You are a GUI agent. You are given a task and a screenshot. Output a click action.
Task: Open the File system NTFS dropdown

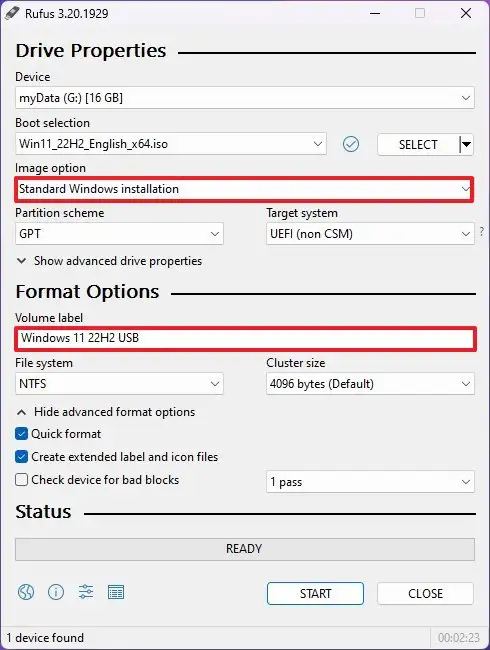coord(119,383)
